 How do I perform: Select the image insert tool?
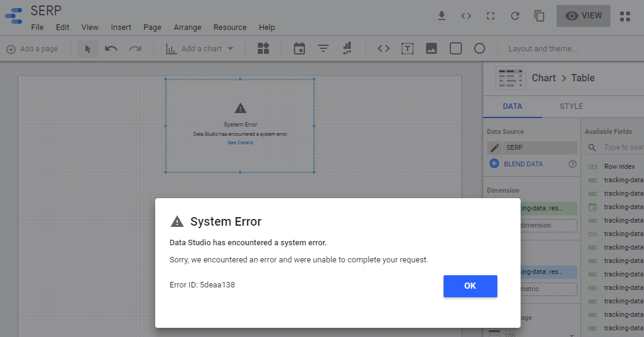pos(431,49)
